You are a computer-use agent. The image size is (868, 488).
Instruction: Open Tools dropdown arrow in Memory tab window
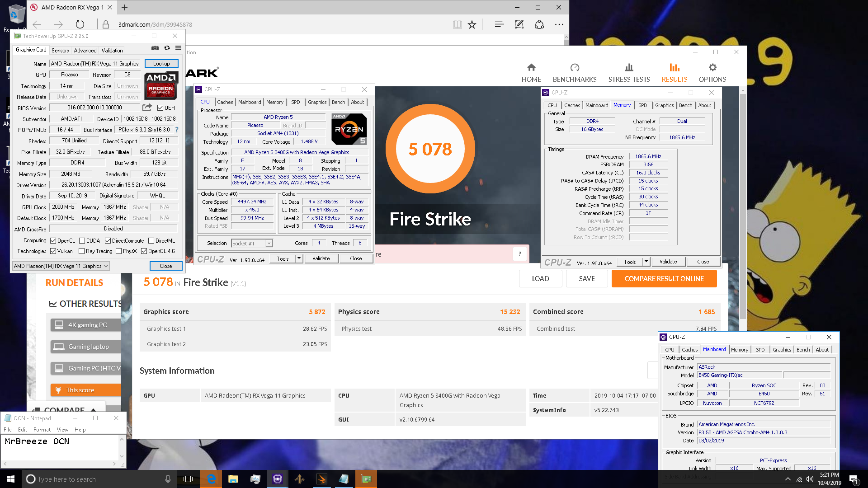point(646,262)
